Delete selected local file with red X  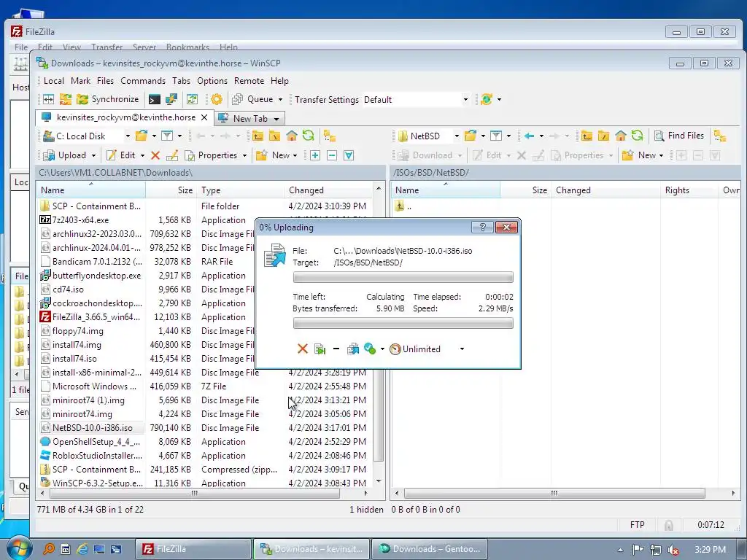(x=155, y=155)
